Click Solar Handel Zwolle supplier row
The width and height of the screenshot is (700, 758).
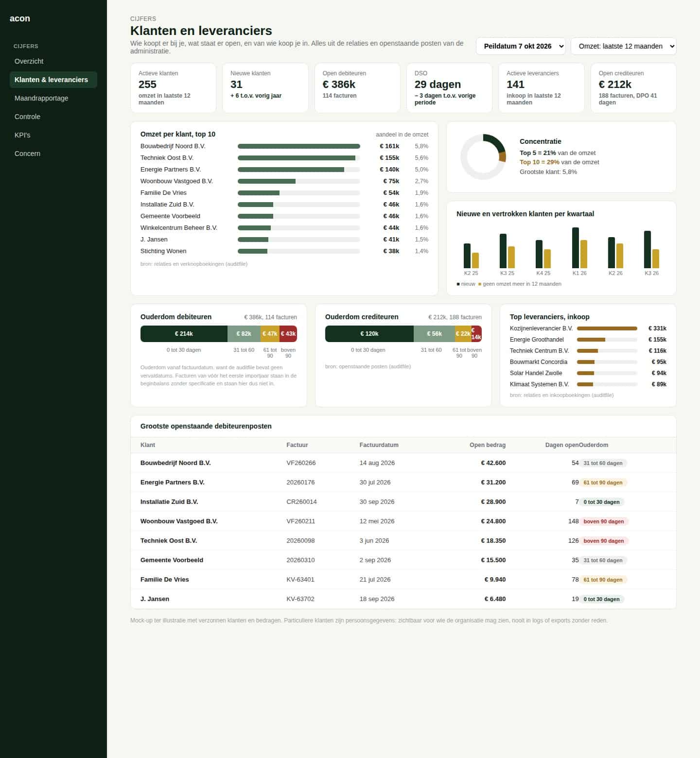(x=588, y=373)
